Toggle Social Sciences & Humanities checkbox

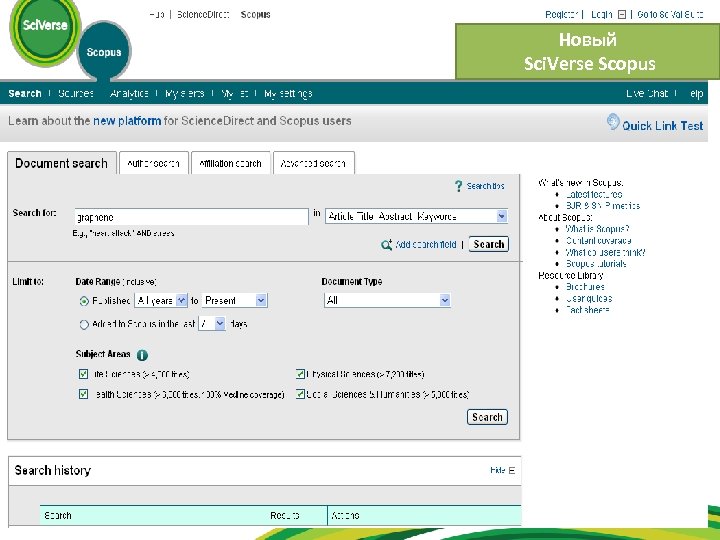pos(300,394)
